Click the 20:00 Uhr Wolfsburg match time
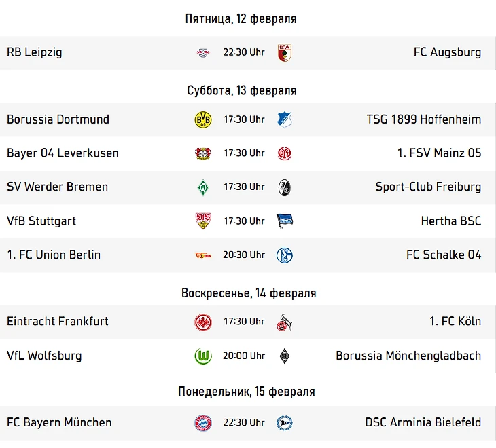Viewport: 496px width, 448px height. tap(244, 356)
